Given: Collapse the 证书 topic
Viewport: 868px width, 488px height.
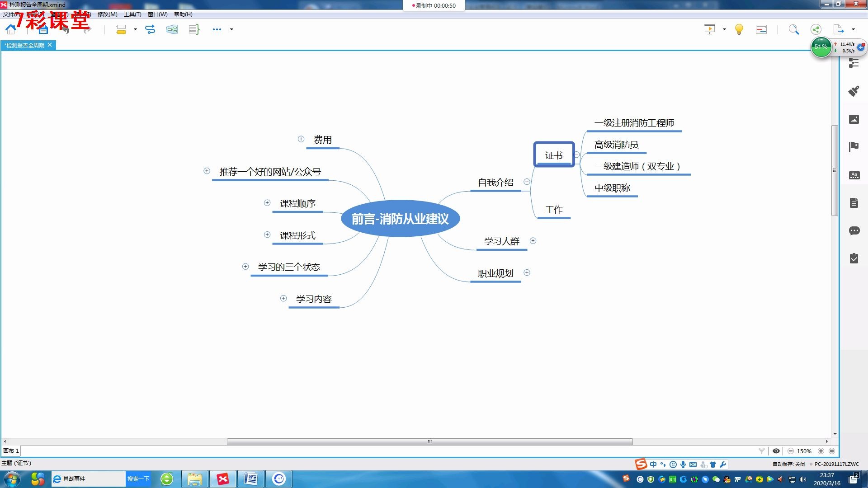Looking at the screenshot, I should (577, 155).
